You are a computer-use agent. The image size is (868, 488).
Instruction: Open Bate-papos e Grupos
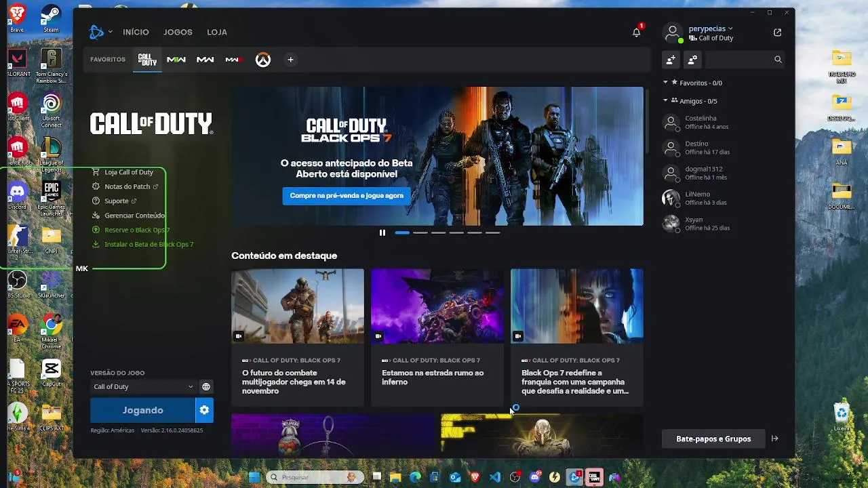[x=713, y=439]
